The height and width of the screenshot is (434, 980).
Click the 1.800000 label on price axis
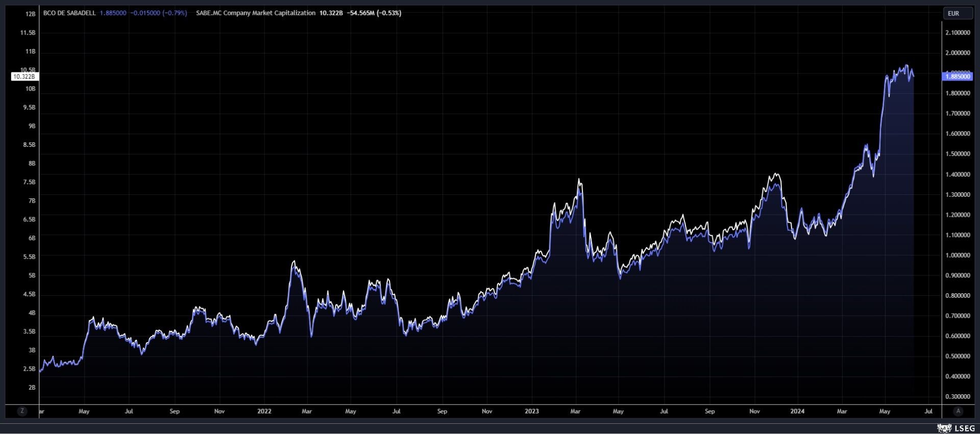tap(958, 93)
